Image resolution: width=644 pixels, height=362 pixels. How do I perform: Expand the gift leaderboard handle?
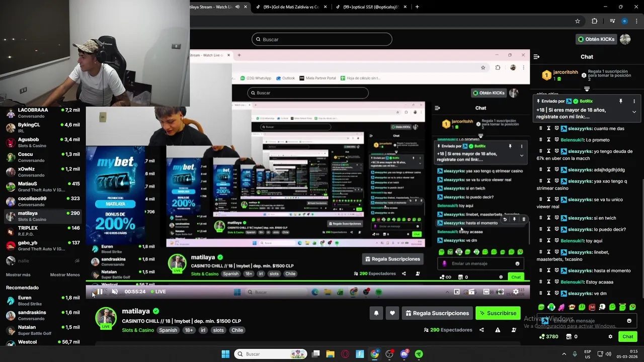pos(587,89)
